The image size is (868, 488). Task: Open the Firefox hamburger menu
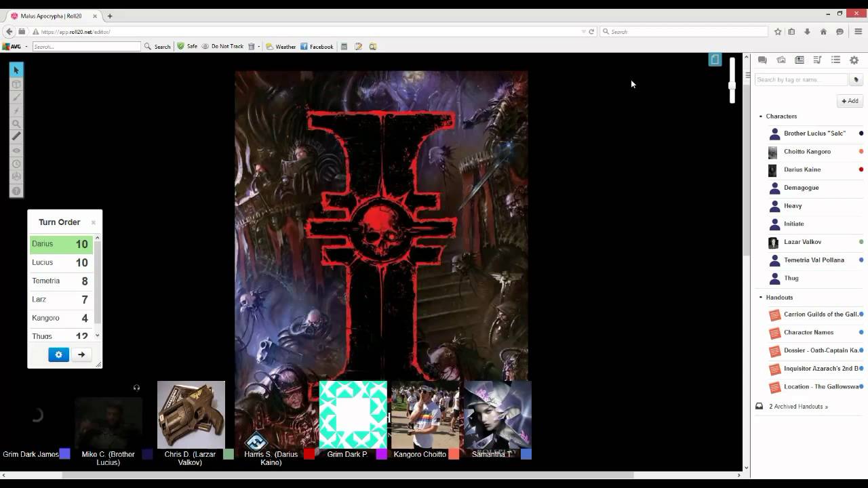tap(858, 32)
